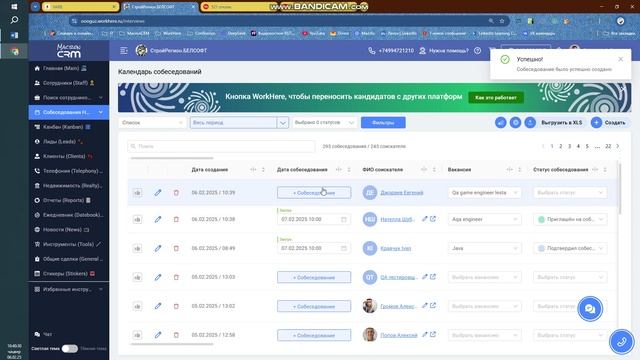
Task: Open Подтвердил собеседование status dropdown
Action: coord(570,248)
